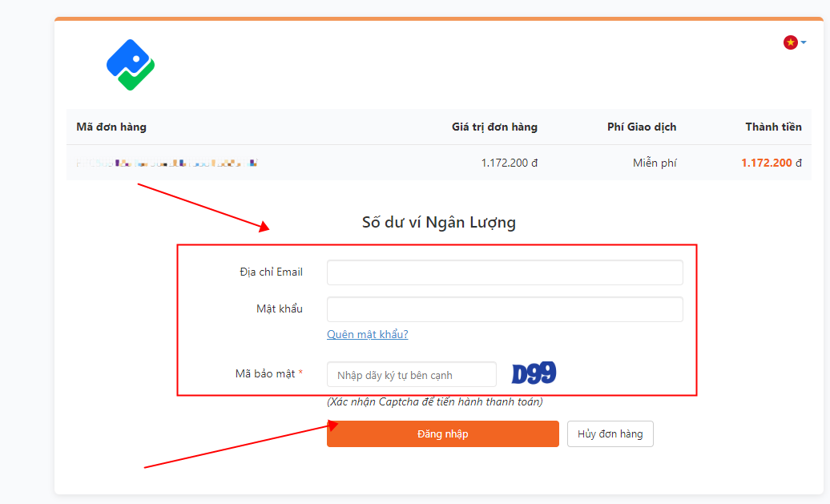Click the Miễn phí fee cell
The image size is (830, 504).
coord(655,163)
